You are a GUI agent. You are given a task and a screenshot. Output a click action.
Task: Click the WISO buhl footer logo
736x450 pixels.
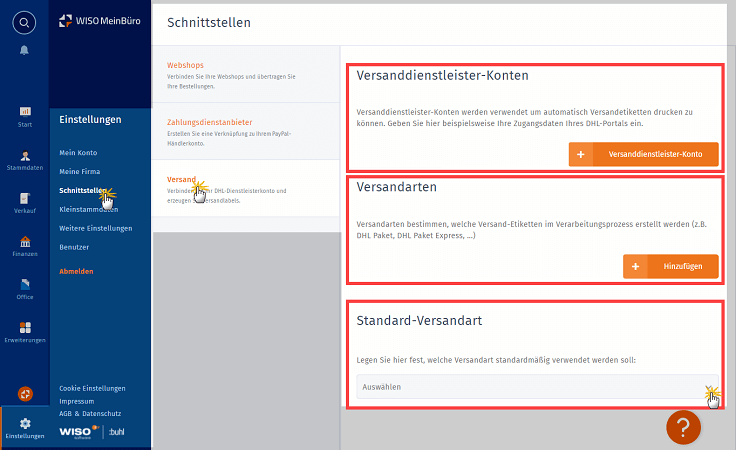coord(92,431)
